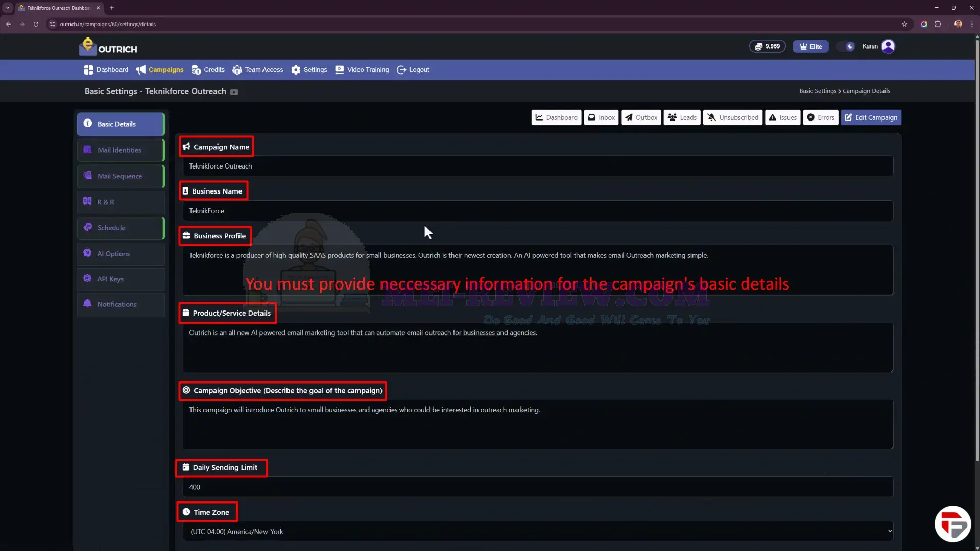
Task: Open Video Training in the navigation bar
Action: tap(362, 70)
